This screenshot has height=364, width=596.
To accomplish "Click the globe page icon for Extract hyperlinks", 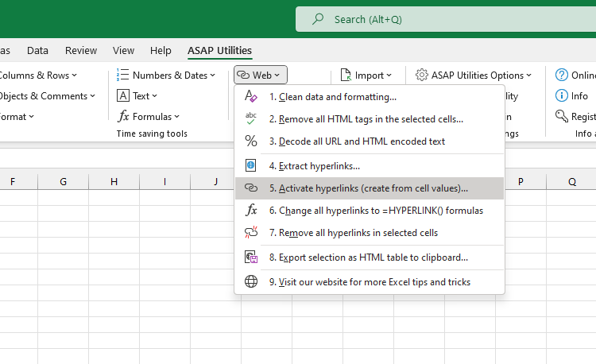I will 251,165.
